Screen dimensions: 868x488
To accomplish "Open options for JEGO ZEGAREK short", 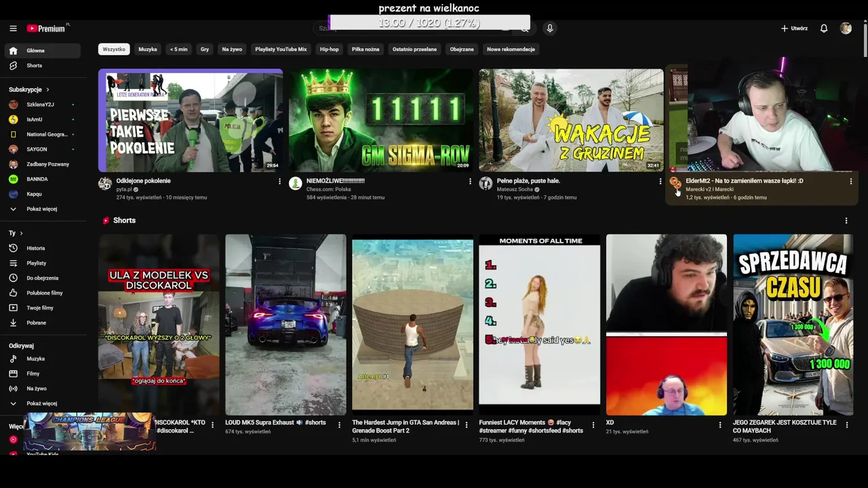I will click(x=847, y=425).
